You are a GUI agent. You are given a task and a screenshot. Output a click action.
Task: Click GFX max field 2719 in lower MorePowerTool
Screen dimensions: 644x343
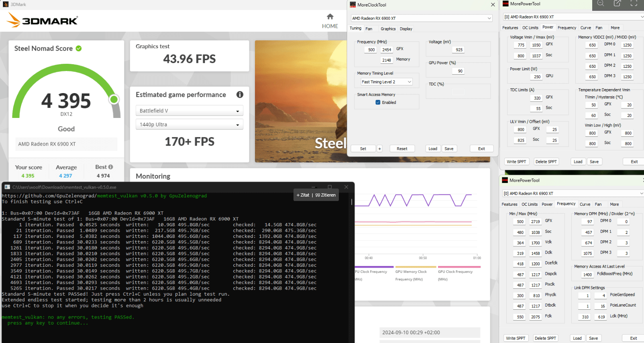click(x=536, y=221)
